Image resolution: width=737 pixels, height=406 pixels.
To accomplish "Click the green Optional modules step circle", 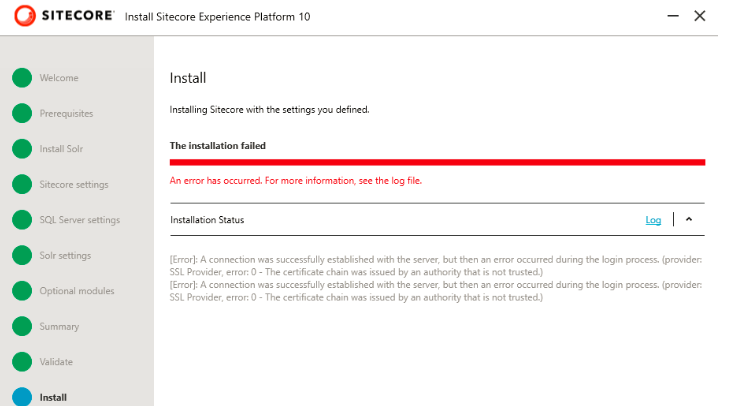I will (22, 291).
